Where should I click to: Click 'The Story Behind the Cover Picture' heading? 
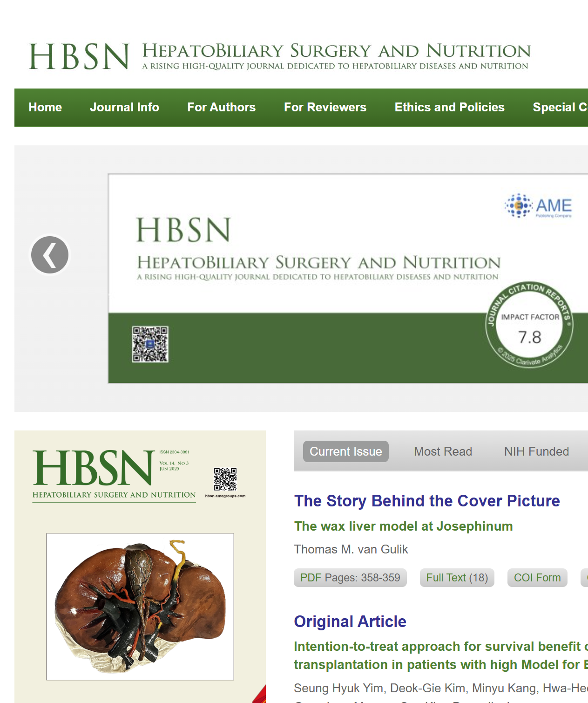tap(427, 501)
